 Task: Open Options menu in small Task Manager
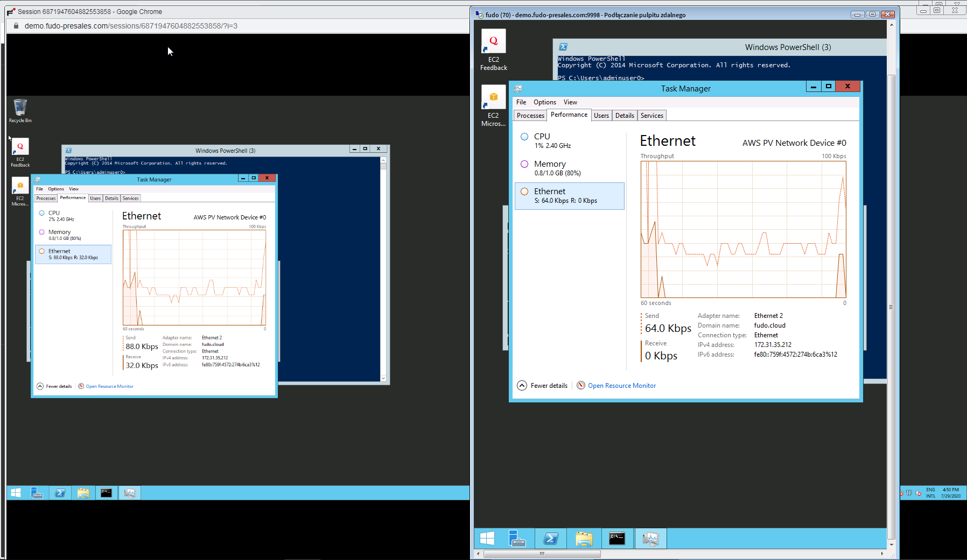point(56,189)
